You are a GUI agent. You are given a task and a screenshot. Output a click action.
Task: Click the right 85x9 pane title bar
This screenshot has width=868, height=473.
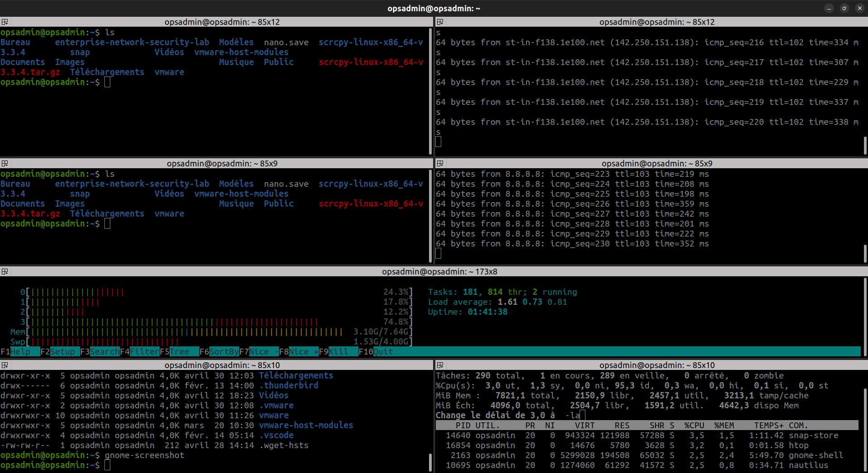point(651,163)
